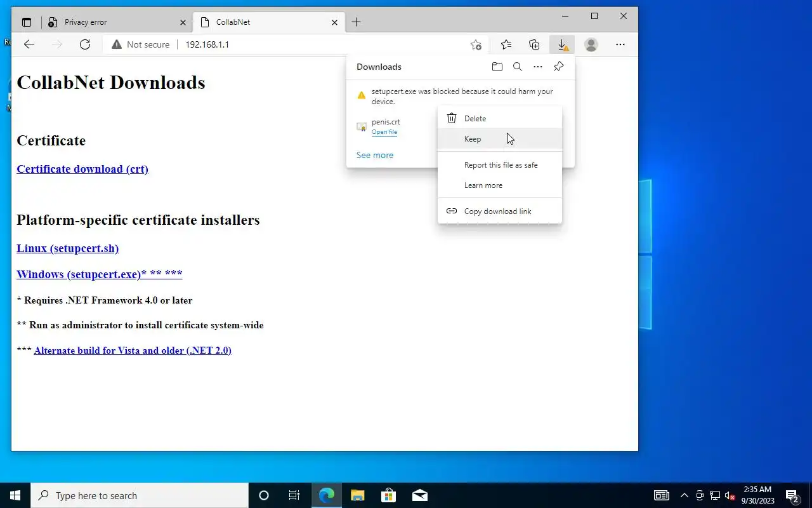Open more options in Downloads panel
Image resolution: width=812 pixels, height=508 pixels.
[538, 67]
